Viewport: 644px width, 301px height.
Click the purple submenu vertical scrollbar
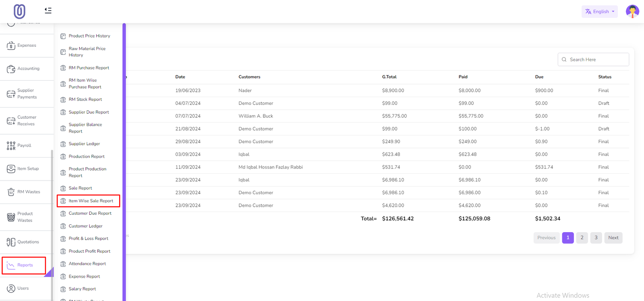coord(124,161)
